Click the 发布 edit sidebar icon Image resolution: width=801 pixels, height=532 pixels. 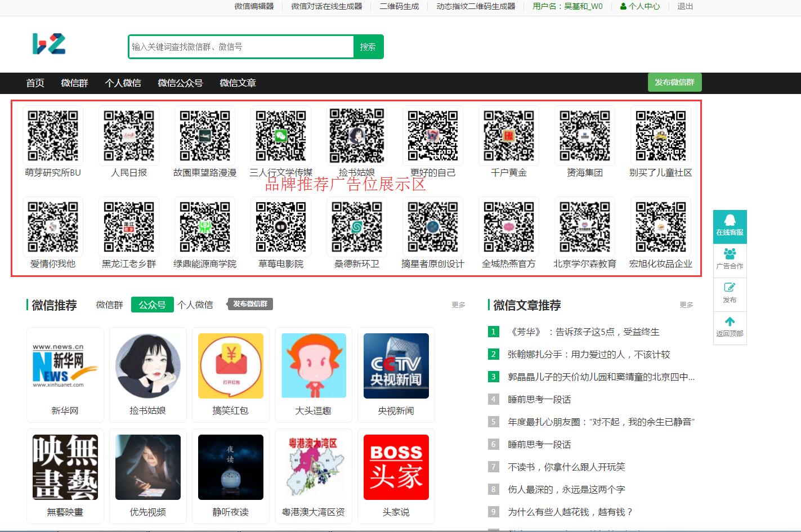tap(730, 294)
